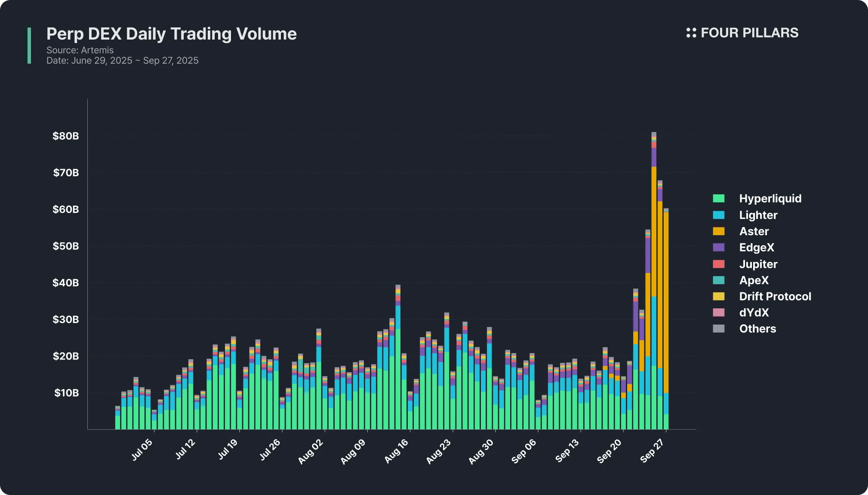Click the EdgeX purple legend swatch
This screenshot has height=495, width=868.
pyautogui.click(x=718, y=247)
